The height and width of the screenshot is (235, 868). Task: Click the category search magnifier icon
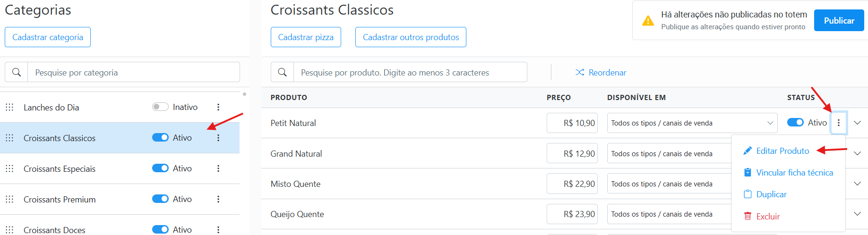17,72
